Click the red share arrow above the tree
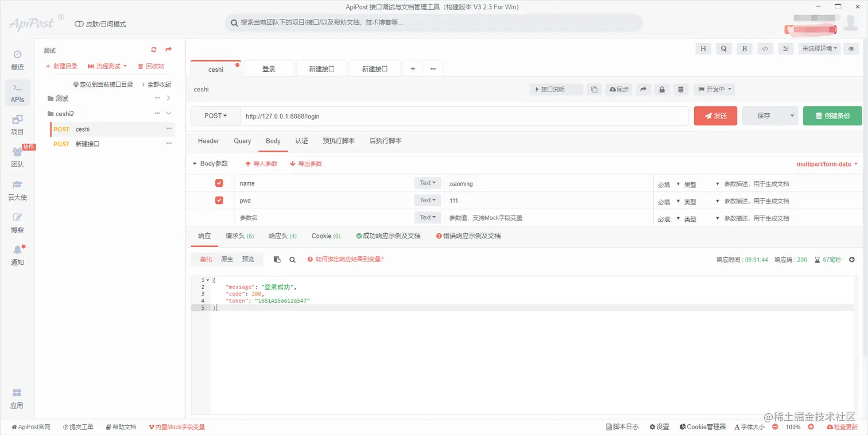This screenshot has width=868, height=435. (x=168, y=50)
